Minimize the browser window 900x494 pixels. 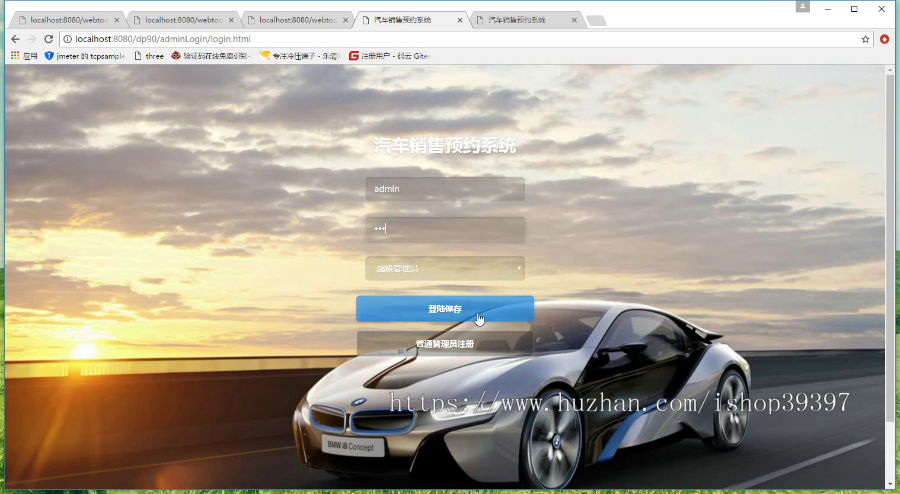click(x=828, y=9)
